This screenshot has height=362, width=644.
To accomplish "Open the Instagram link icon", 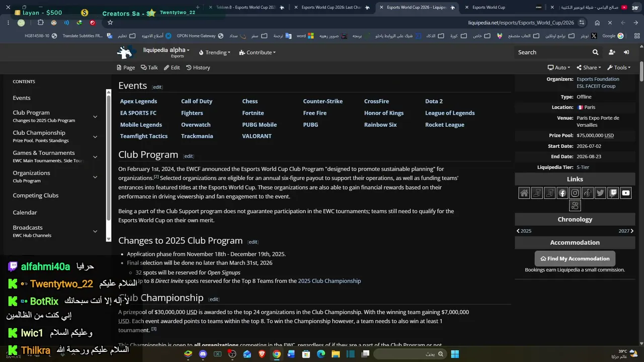I will pos(575,193).
